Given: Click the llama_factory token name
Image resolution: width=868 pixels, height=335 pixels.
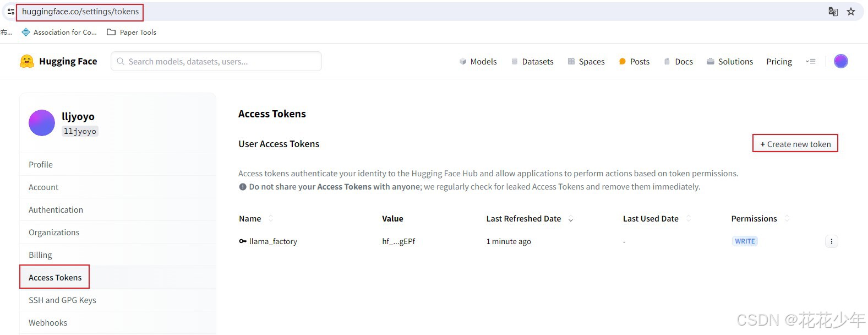Looking at the screenshot, I should click(x=273, y=241).
